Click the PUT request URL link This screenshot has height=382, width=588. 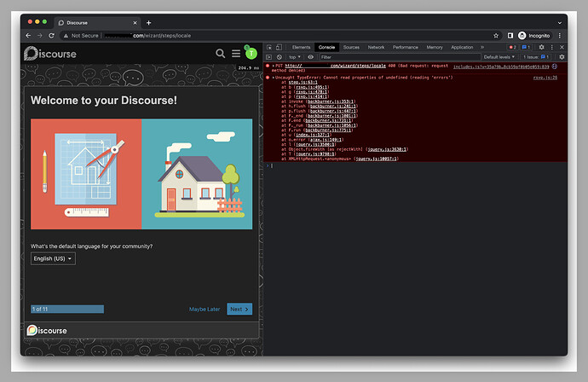(x=335, y=66)
